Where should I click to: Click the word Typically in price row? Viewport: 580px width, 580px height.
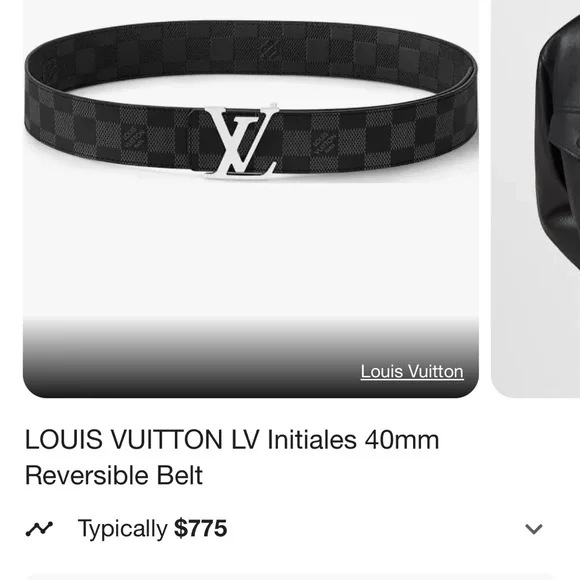[x=122, y=529]
